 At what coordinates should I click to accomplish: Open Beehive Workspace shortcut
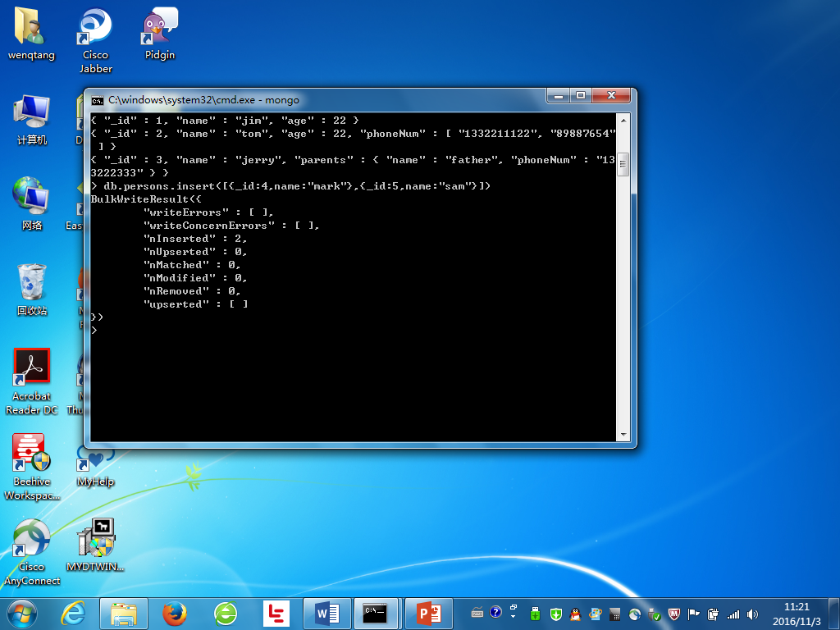click(x=32, y=467)
